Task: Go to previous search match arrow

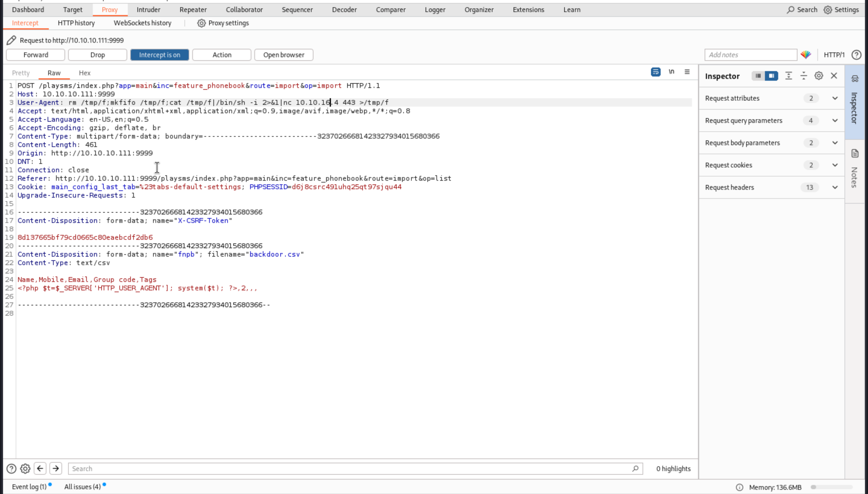Action: point(40,469)
